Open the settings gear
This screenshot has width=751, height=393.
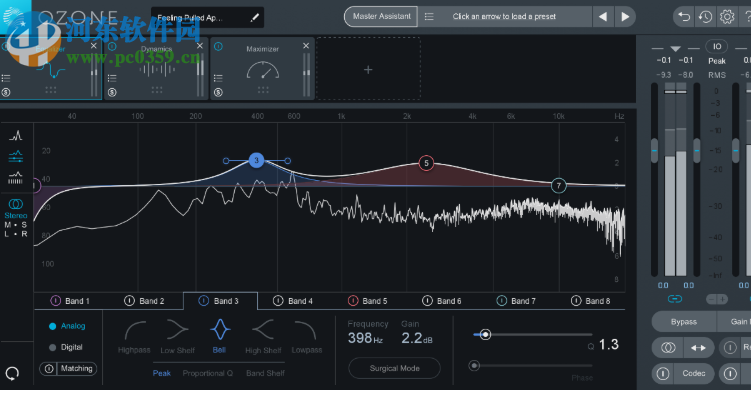[727, 17]
